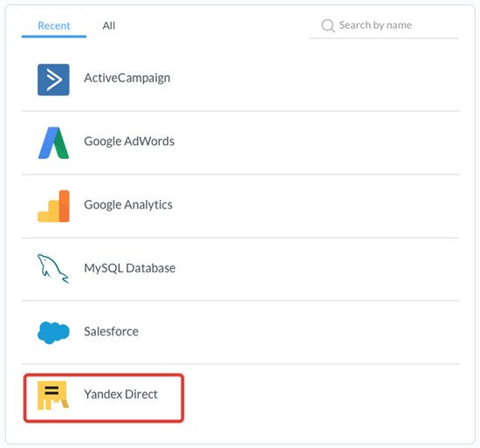Choose the Google AdWords name label
The image size is (480, 448).
coord(129,141)
